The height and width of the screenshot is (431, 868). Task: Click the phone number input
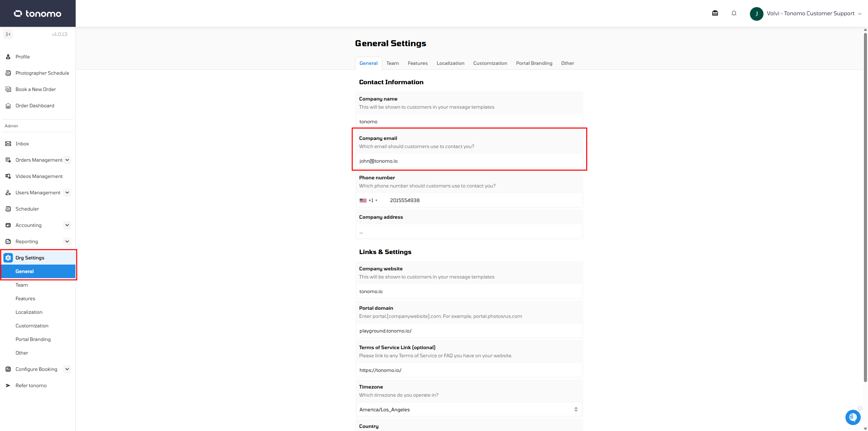point(484,200)
